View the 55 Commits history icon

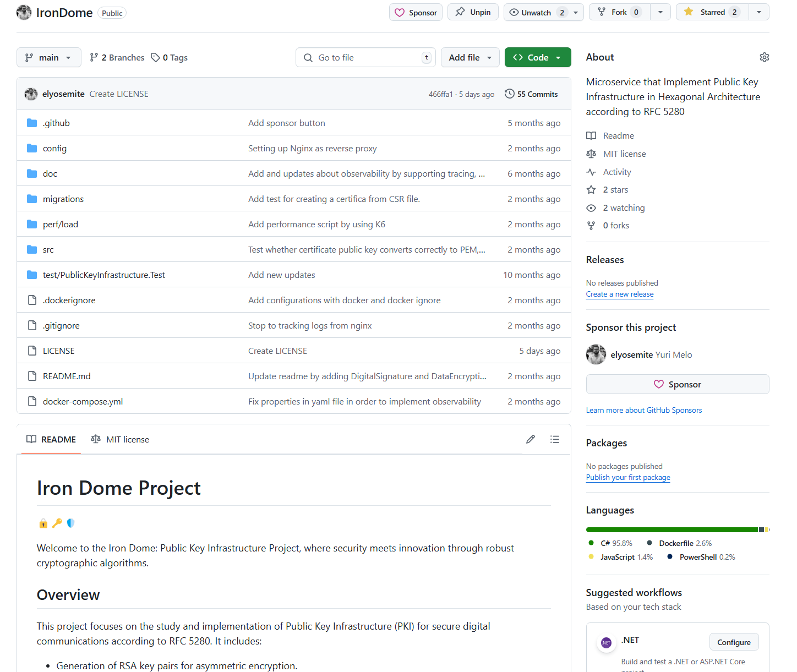(509, 94)
